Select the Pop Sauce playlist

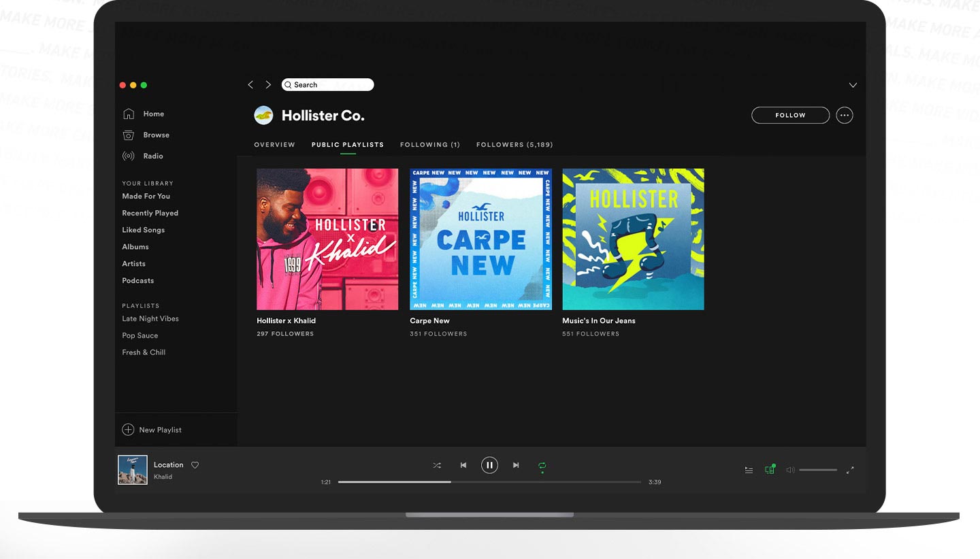tap(140, 336)
